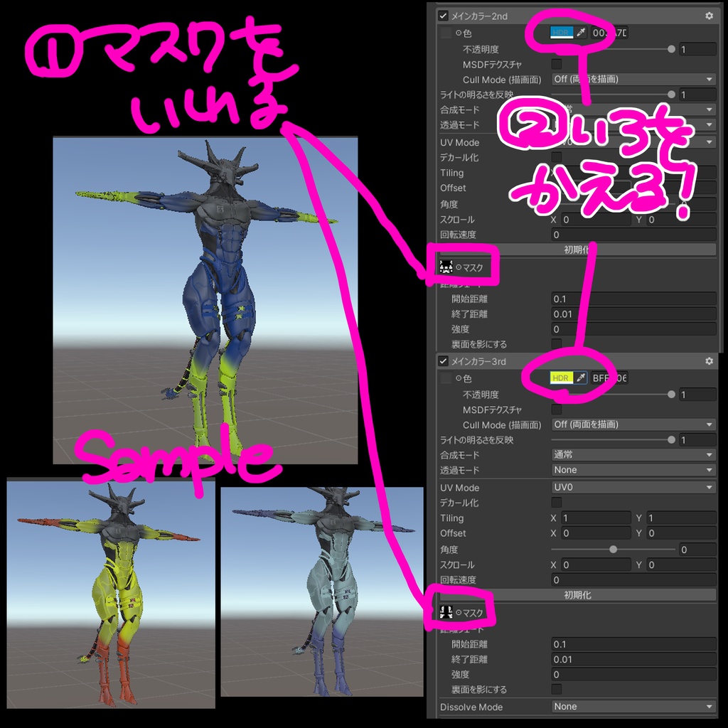Click 色 texture slot in メインカラー2nd
The image size is (728, 728).
[446, 33]
